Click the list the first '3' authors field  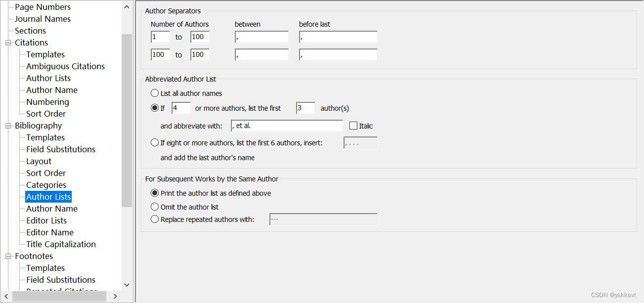click(305, 108)
